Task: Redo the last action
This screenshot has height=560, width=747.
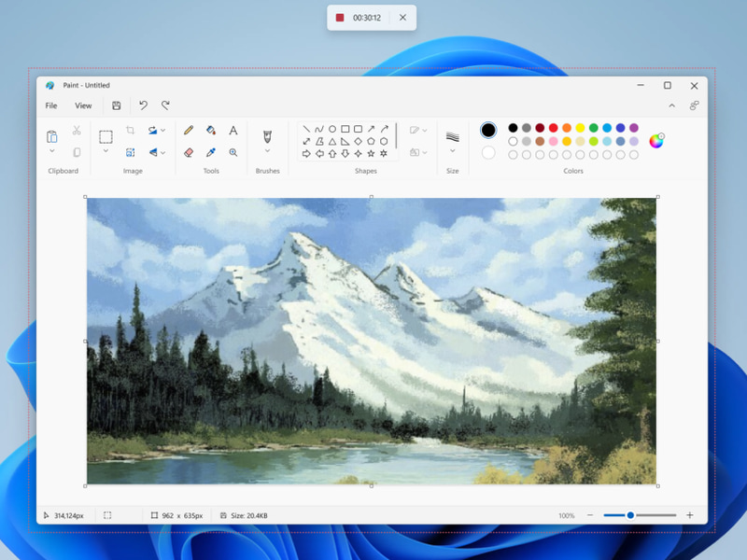Action: click(165, 105)
